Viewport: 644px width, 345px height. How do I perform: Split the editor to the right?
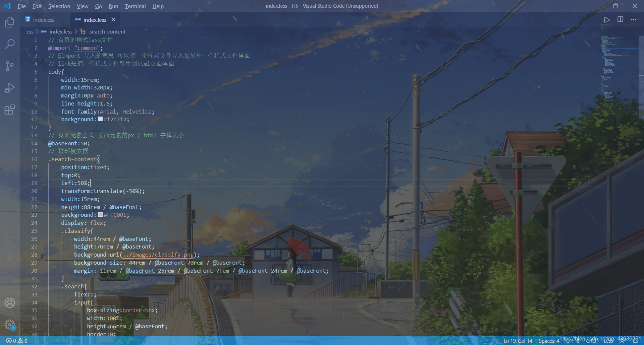tap(620, 19)
